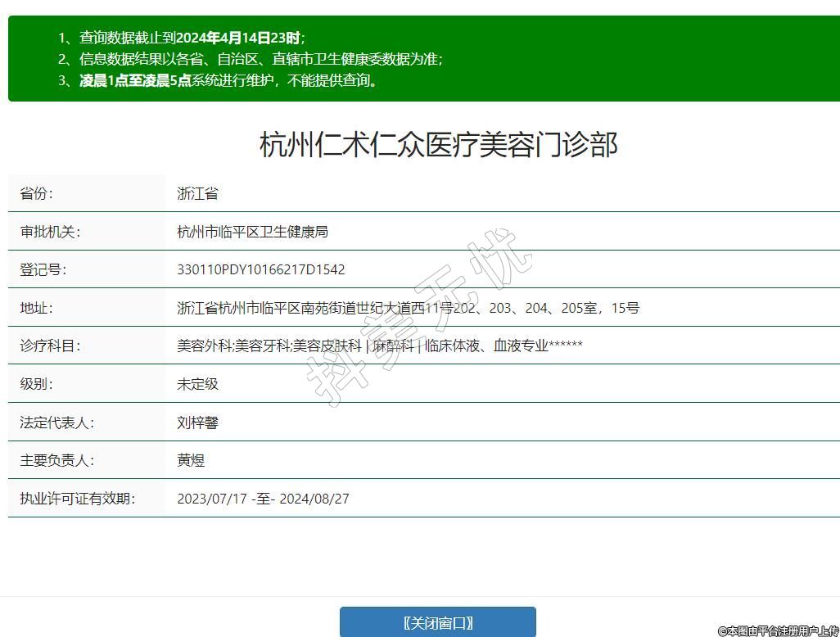The image size is (840, 637).
Task: Click the 本图由平台注册用户上传 copyright text
Action: click(778, 630)
